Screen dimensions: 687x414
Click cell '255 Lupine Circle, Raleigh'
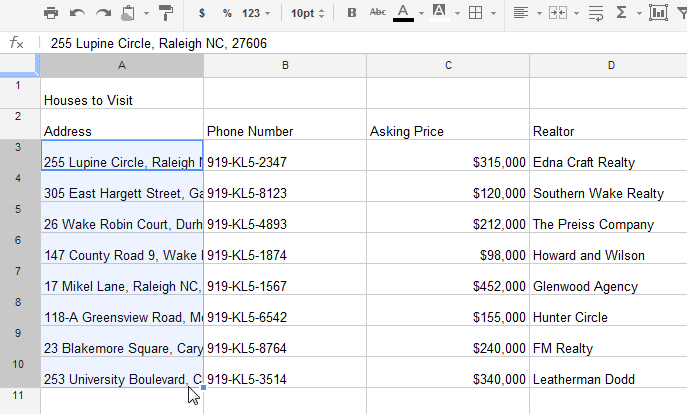(x=122, y=155)
